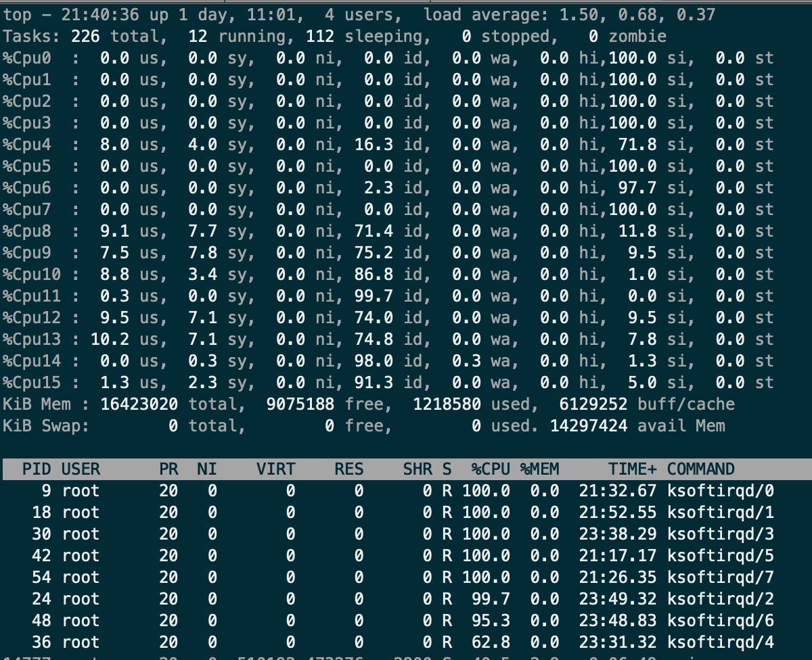Click the '112 sleeping' tasks value
Viewport: 812px width, 660px height.
[363, 37]
